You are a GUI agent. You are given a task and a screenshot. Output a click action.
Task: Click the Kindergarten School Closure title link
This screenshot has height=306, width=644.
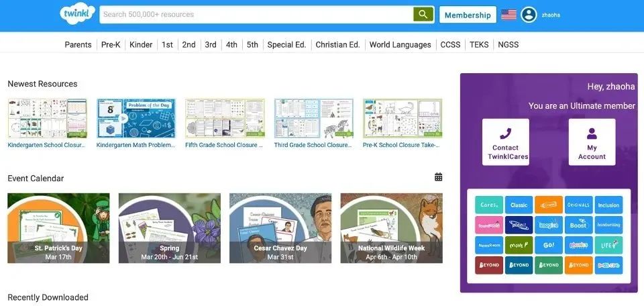46,145
